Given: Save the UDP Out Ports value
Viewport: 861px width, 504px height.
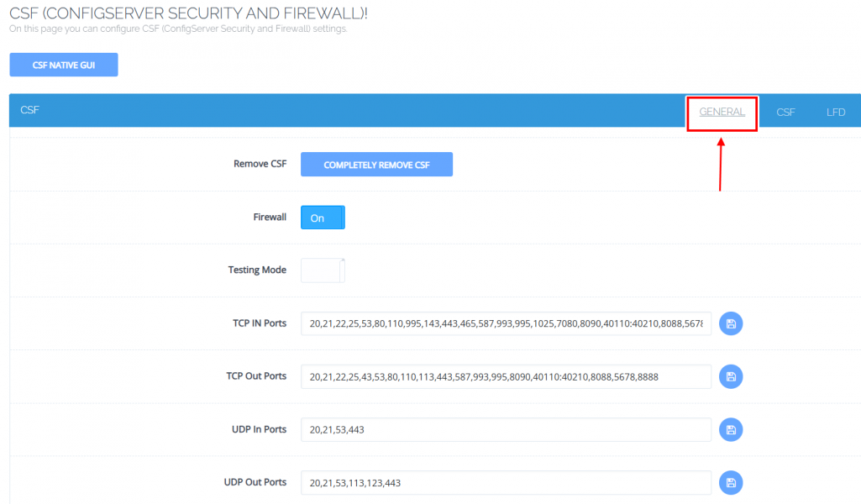Looking at the screenshot, I should 730,483.
